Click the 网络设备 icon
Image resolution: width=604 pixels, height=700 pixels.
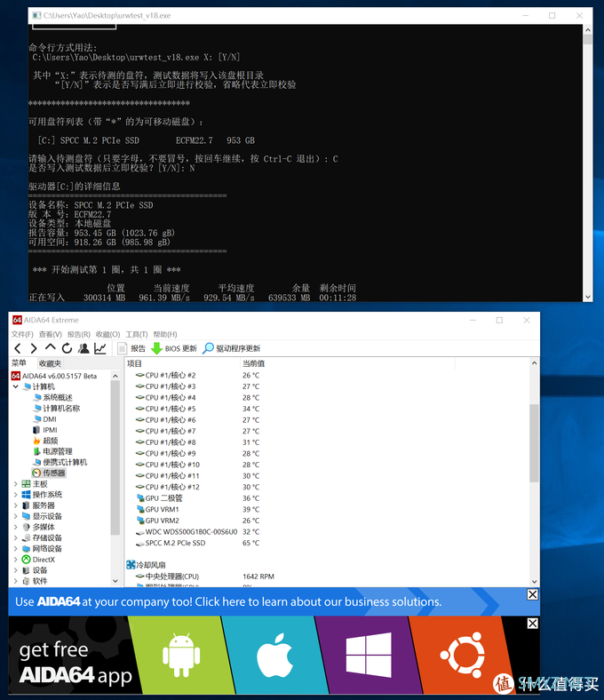click(x=26, y=549)
